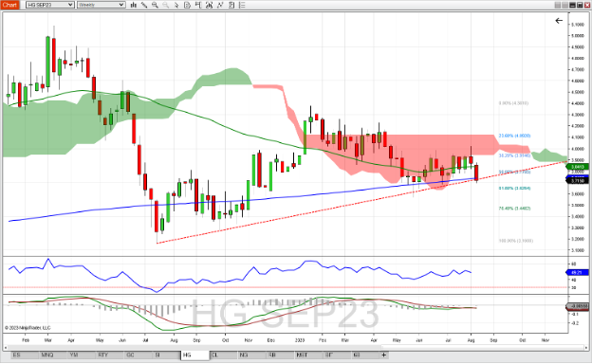592x364 pixels.
Task: Open the strategies icon
Action: 220,5
